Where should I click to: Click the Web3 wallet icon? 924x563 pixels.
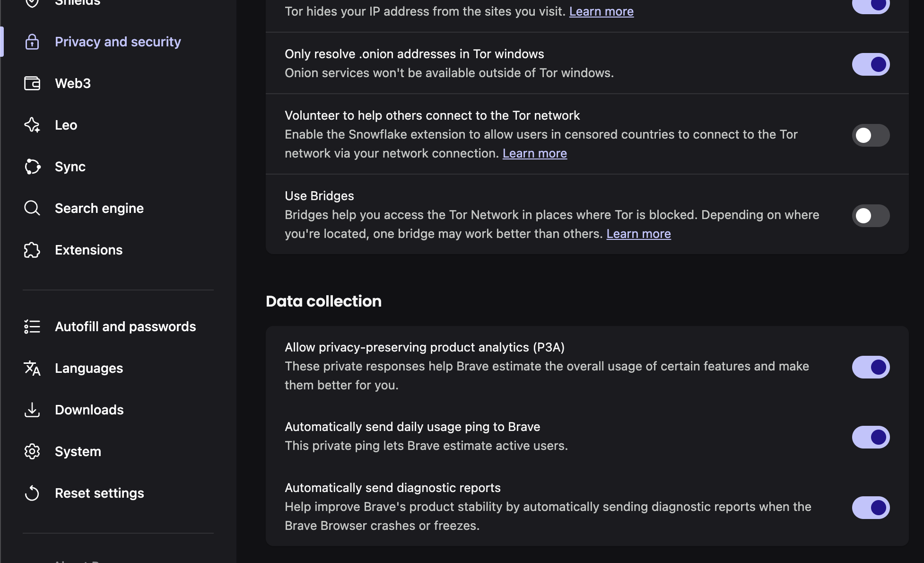click(x=32, y=83)
